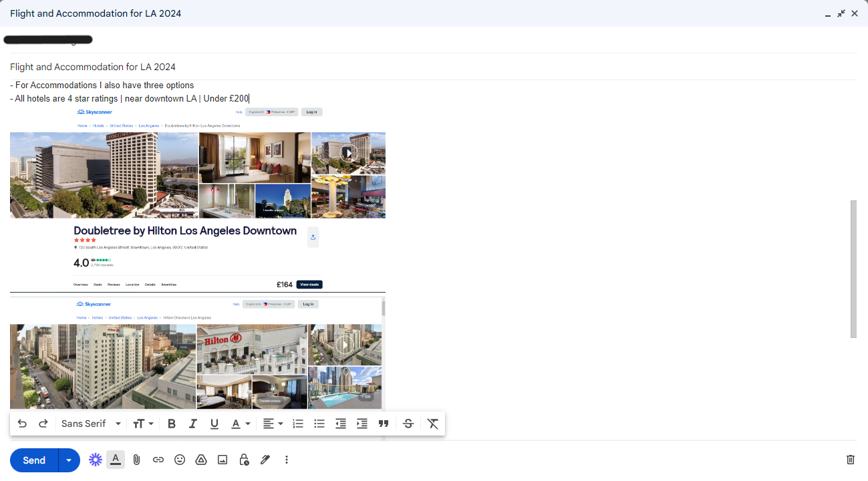Click the message body vertical scrollbar
Screen dimensions: 868x481
click(x=853, y=269)
